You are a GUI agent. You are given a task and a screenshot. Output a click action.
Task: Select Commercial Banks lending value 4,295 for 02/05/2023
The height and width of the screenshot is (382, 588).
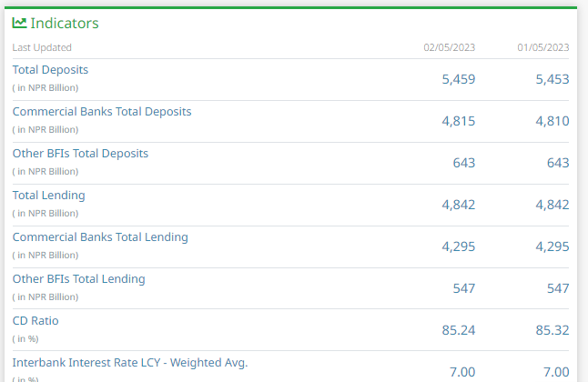[458, 246]
